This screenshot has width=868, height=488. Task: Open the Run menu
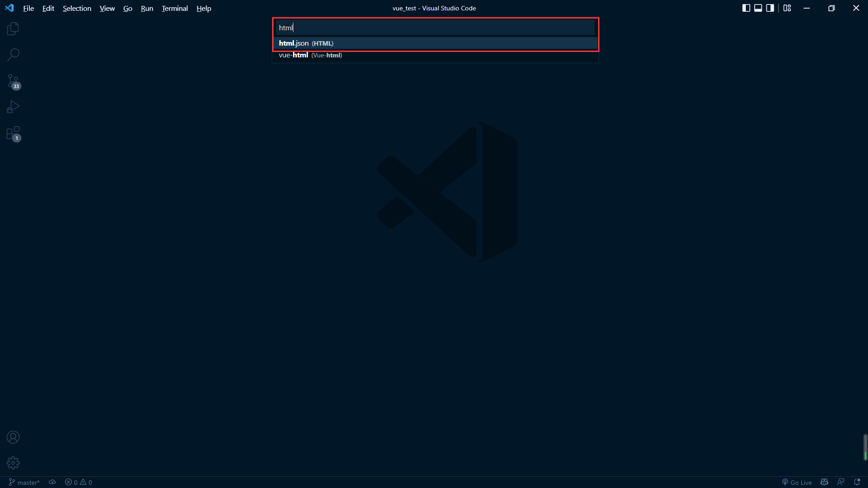147,8
